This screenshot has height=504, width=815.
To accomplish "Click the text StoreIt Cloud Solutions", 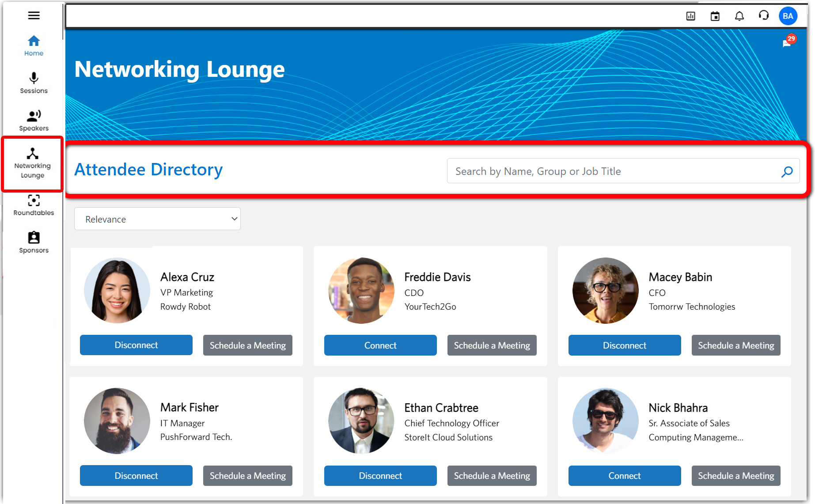I will click(448, 437).
